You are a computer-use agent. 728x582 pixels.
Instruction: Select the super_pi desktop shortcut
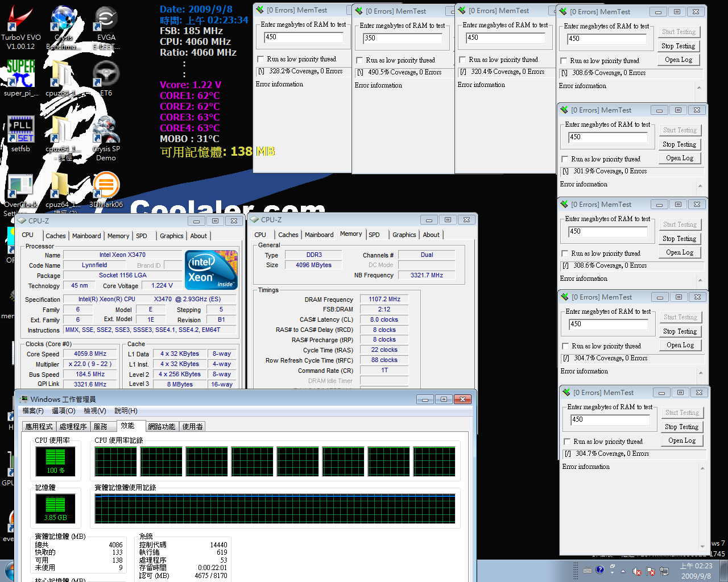(x=21, y=78)
